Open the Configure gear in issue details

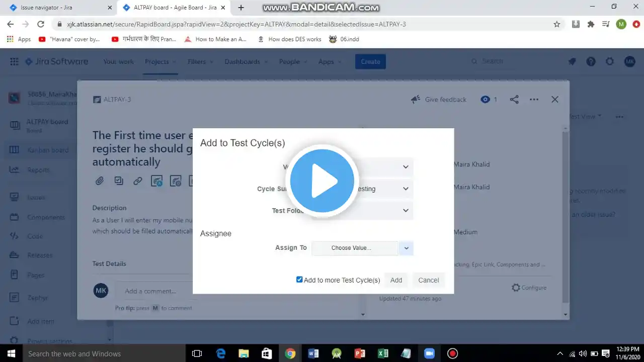click(x=529, y=288)
